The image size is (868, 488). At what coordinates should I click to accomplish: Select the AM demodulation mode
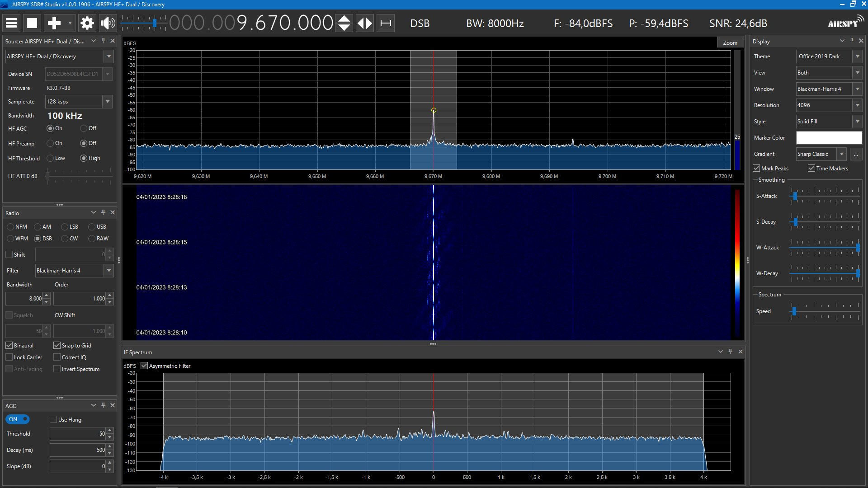point(42,227)
